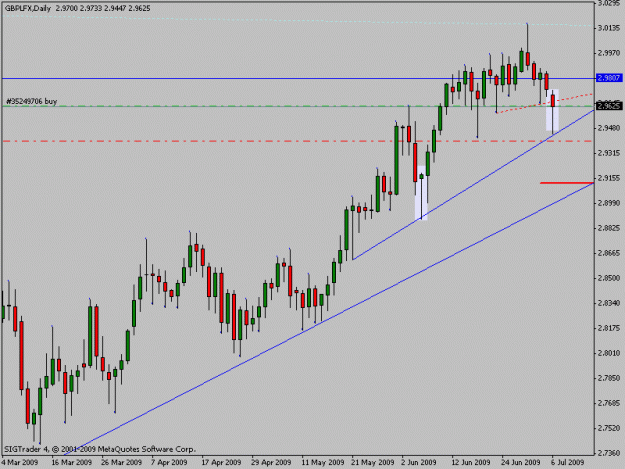Click the 2.8825 price axis label
625x469 pixels.
tap(609, 228)
